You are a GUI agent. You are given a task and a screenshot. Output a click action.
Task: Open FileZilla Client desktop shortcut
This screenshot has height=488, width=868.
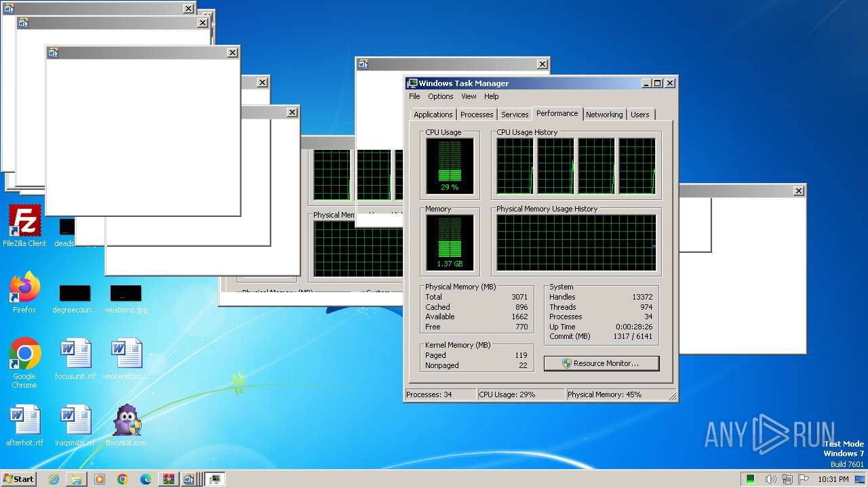pos(24,226)
